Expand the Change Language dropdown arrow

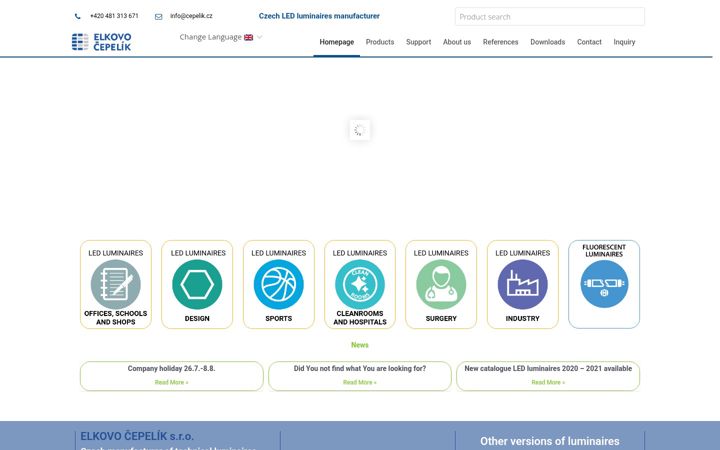pyautogui.click(x=259, y=37)
